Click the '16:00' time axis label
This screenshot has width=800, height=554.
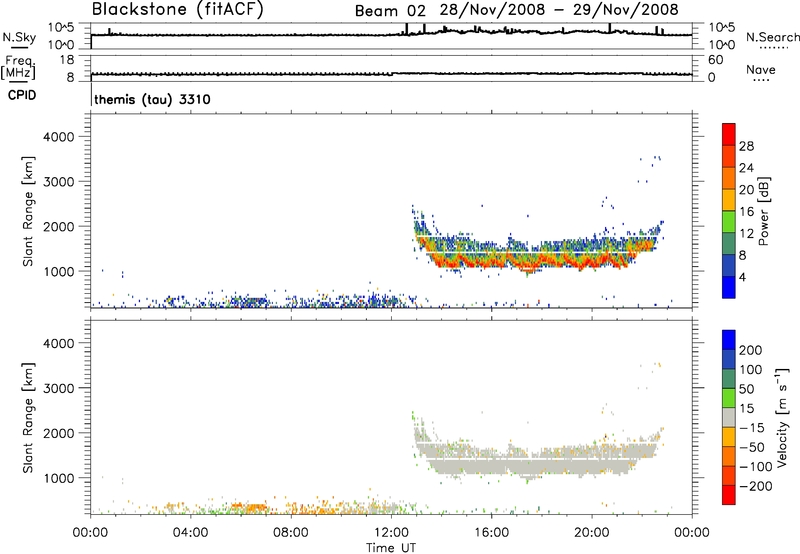pyautogui.click(x=491, y=533)
